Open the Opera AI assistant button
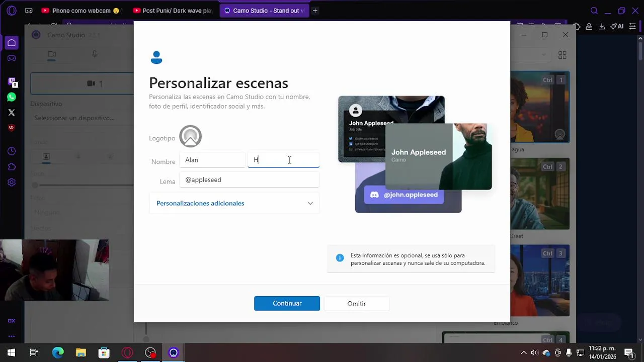The width and height of the screenshot is (644, 362). pyautogui.click(x=617, y=27)
